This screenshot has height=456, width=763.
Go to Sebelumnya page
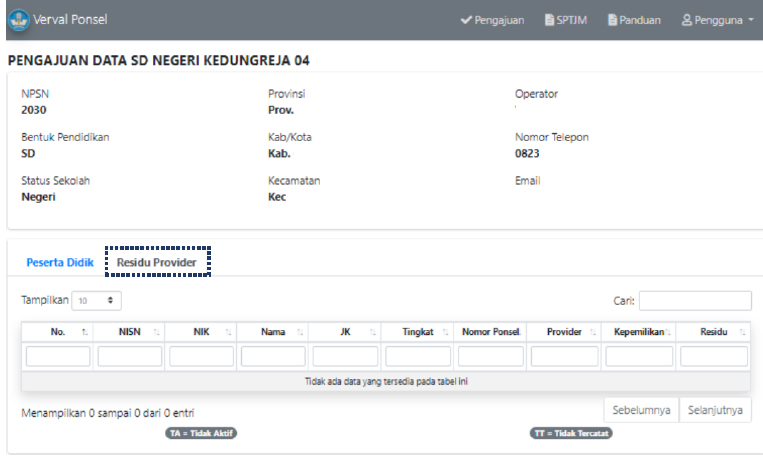coord(641,410)
